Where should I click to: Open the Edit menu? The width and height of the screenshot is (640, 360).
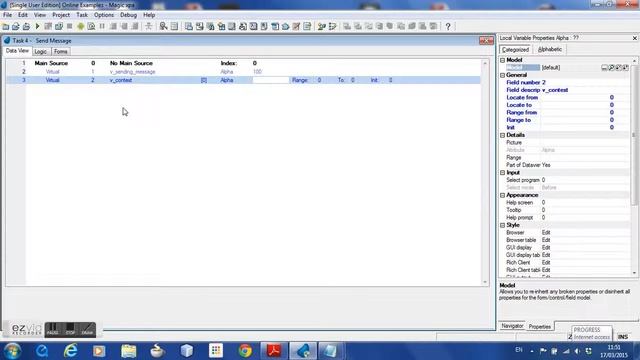point(23,15)
